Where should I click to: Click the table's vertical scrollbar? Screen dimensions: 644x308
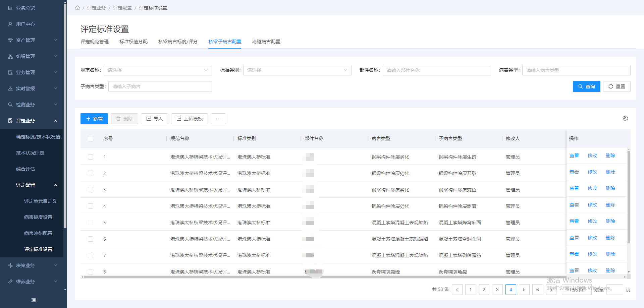click(x=629, y=197)
